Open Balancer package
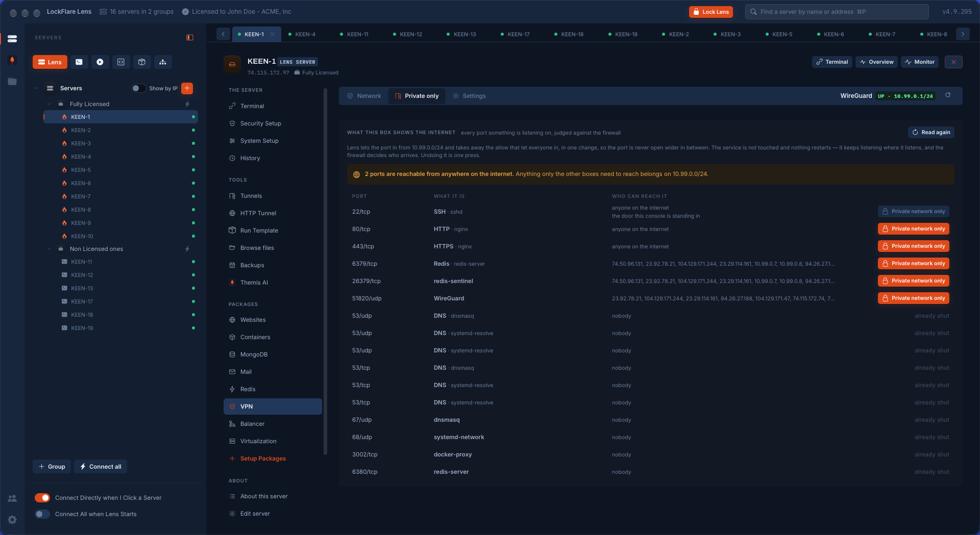980x535 pixels. point(273,424)
